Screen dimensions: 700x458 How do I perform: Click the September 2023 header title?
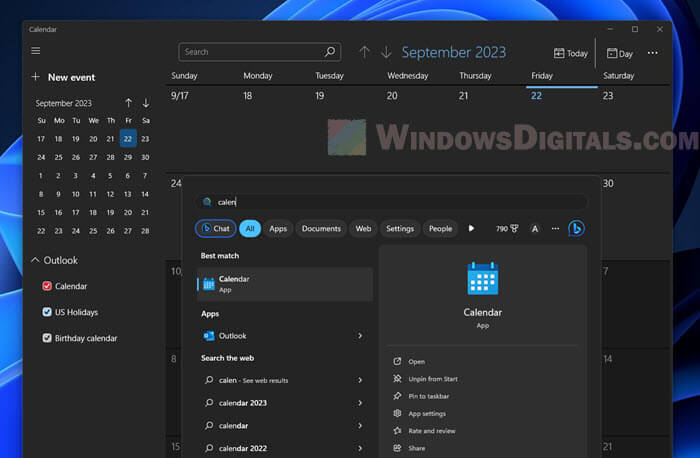(x=454, y=52)
